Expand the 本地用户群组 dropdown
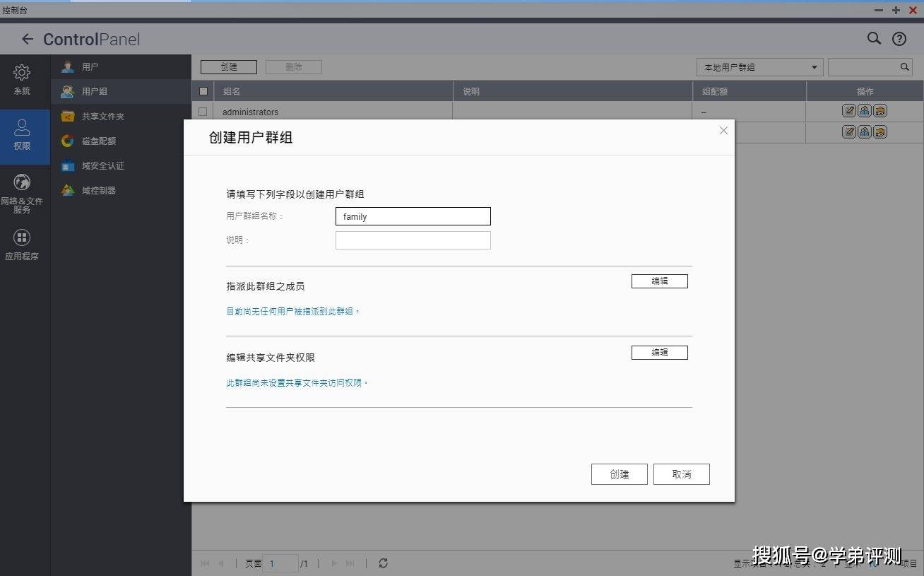The height and width of the screenshot is (576, 924). point(759,67)
